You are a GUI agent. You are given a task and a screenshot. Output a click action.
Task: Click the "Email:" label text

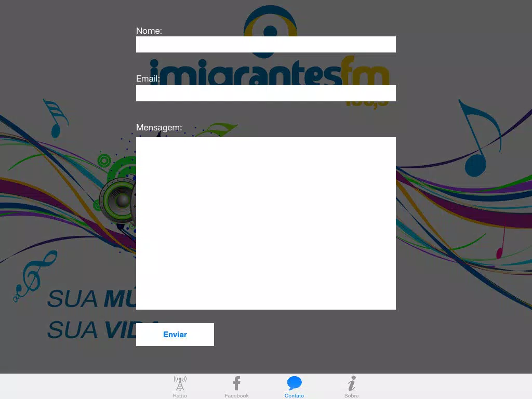pyautogui.click(x=148, y=79)
